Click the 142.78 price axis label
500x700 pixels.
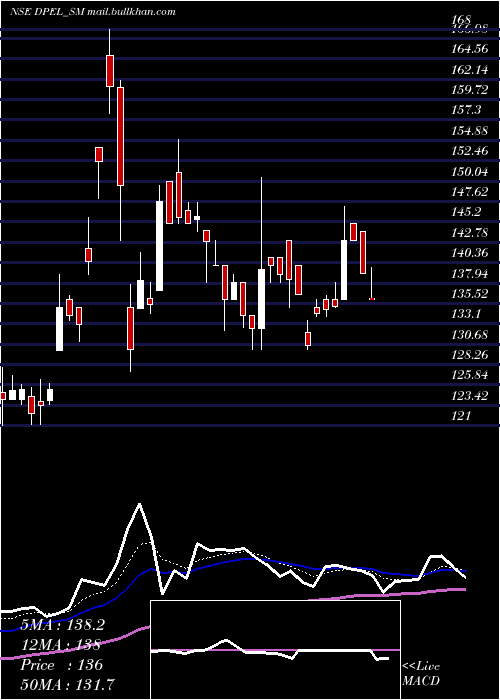[x=470, y=233]
